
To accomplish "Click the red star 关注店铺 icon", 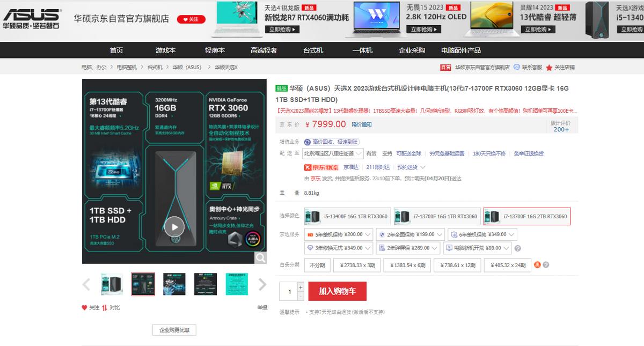I will [549, 68].
